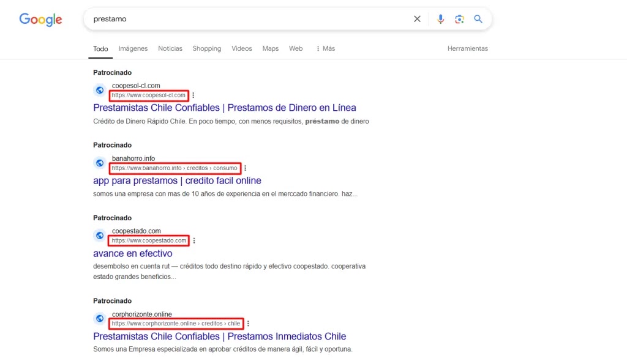Switch to the Videos tab
The image size is (627, 364).
241,48
